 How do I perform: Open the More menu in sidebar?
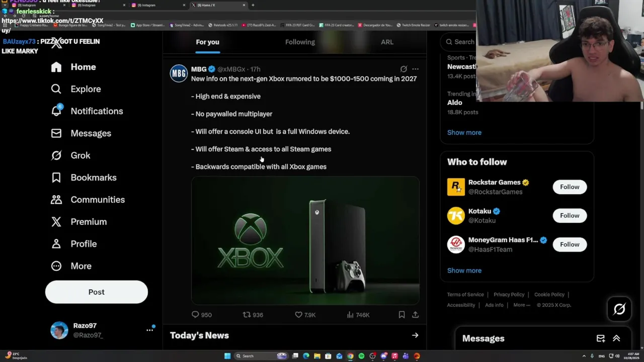click(x=71, y=266)
